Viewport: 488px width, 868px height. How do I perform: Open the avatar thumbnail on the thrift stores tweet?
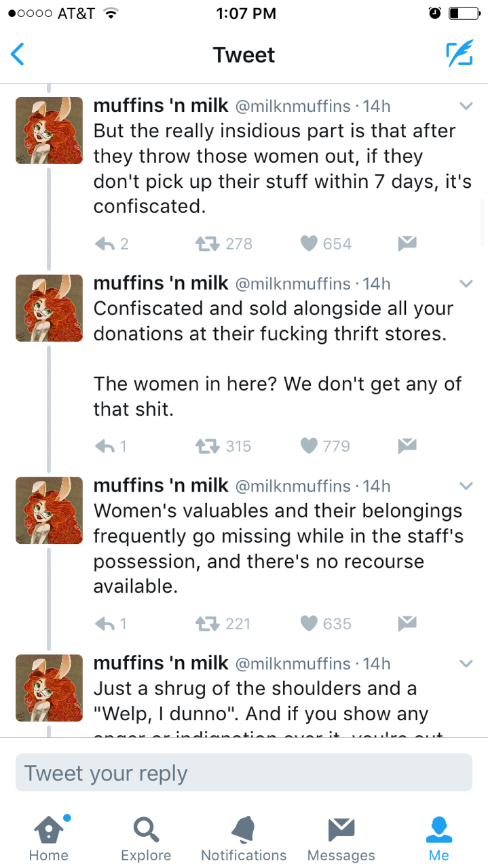tap(49, 308)
